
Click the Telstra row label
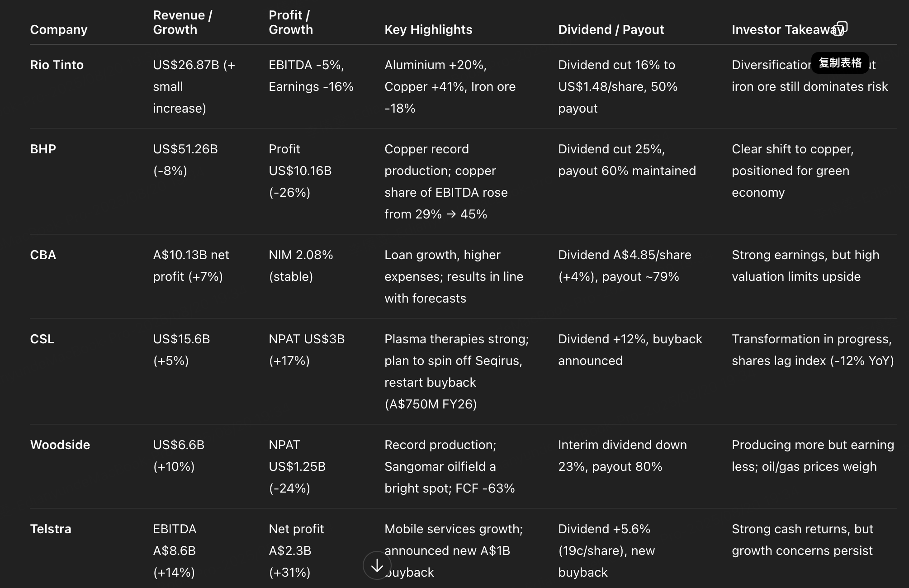[51, 529]
